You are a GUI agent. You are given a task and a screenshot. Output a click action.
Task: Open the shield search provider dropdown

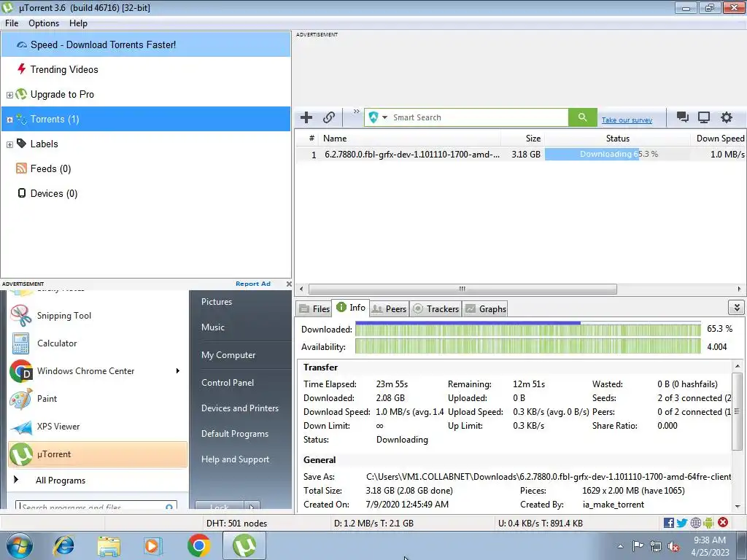378,117
